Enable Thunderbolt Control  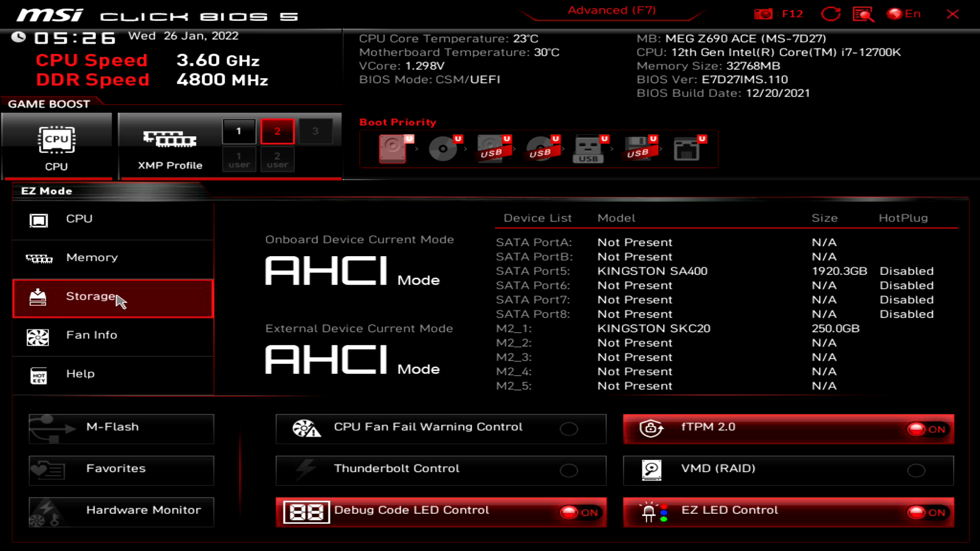pyautogui.click(x=570, y=470)
